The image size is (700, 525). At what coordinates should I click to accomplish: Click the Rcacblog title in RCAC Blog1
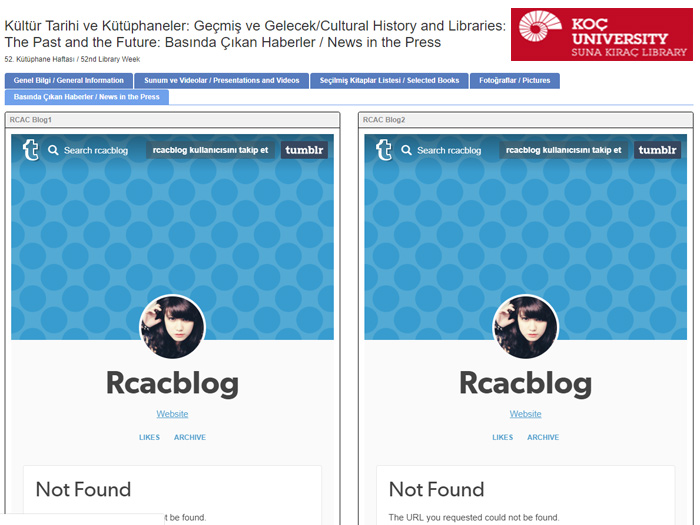coord(172,383)
